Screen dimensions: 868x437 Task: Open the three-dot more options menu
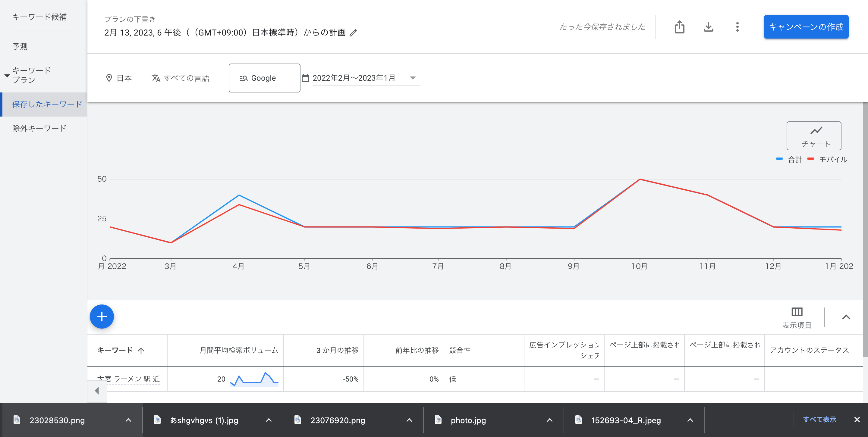(x=737, y=27)
